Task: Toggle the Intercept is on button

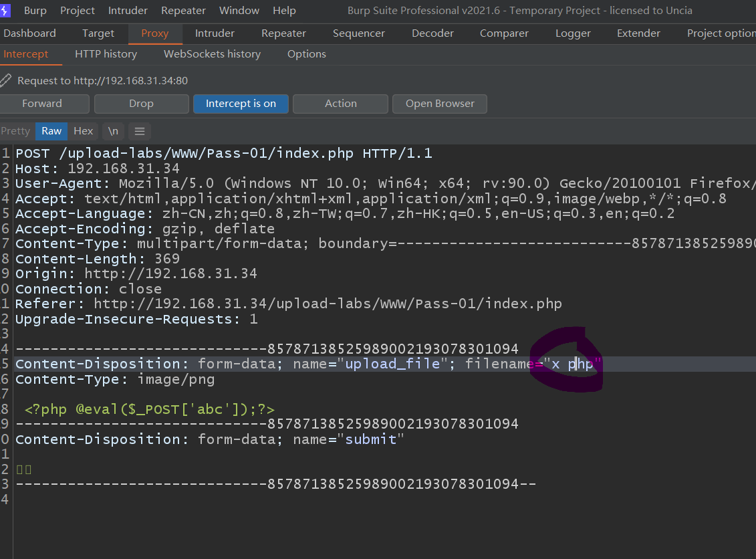Action: (x=241, y=104)
